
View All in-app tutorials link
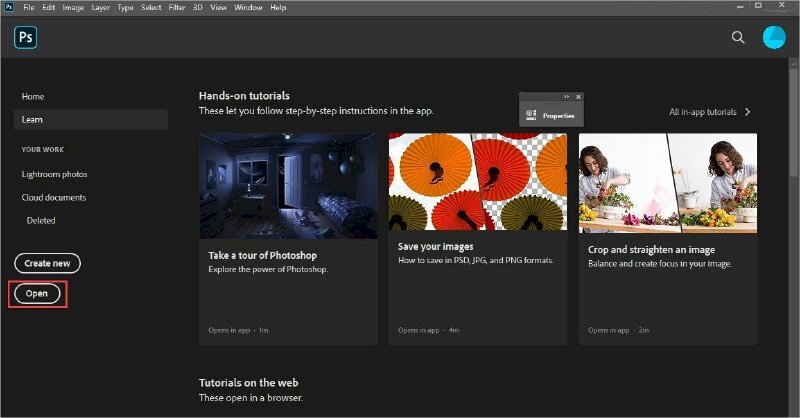[703, 112]
